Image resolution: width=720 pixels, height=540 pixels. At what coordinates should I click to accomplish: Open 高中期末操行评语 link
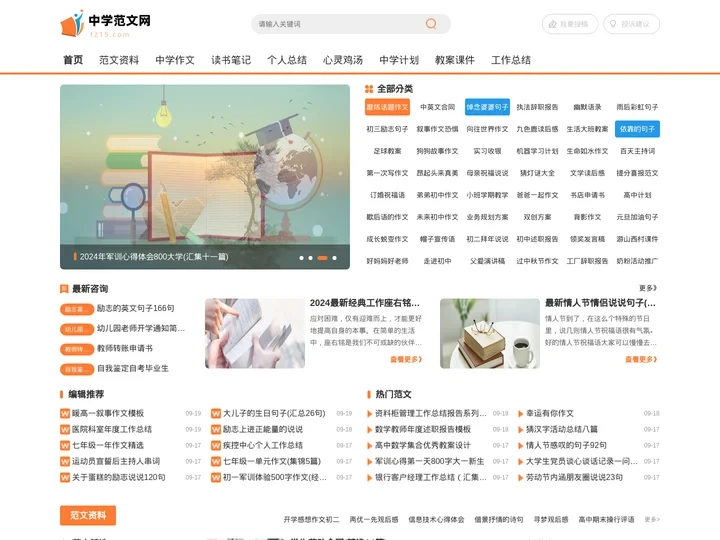click(x=606, y=519)
